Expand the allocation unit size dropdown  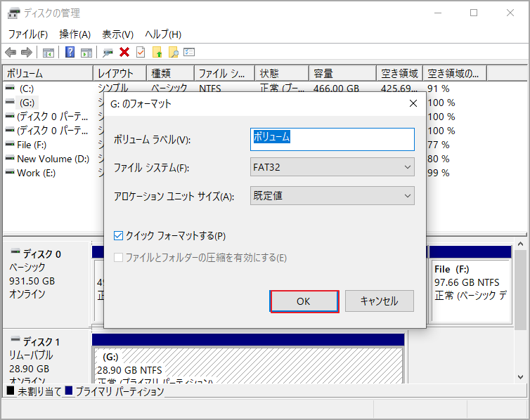tap(332, 196)
